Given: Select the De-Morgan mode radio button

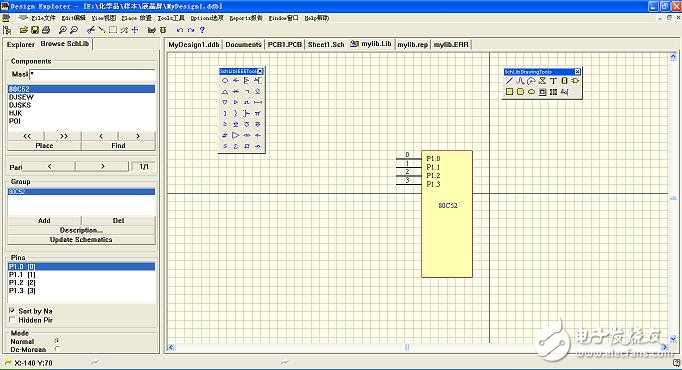Looking at the screenshot, I should (57, 349).
